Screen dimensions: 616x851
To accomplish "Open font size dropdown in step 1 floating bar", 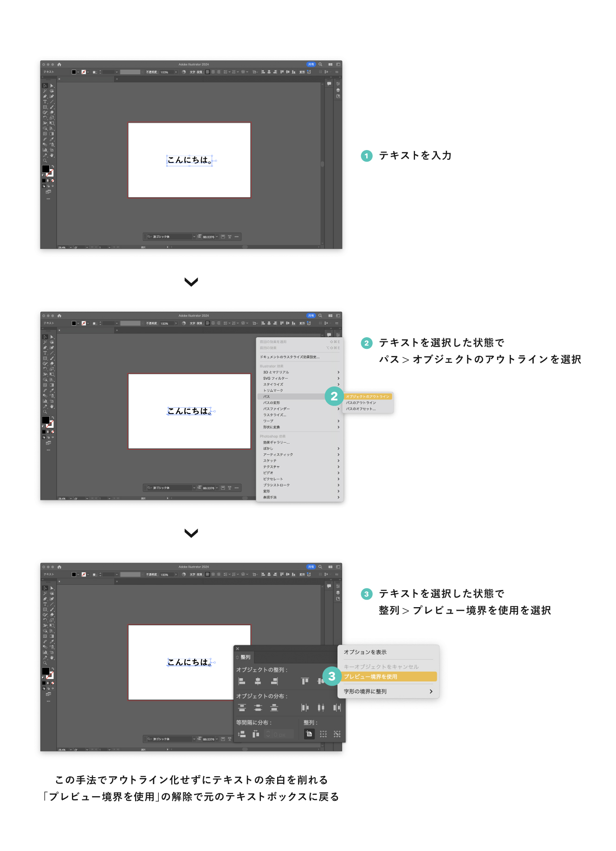I will tap(217, 237).
